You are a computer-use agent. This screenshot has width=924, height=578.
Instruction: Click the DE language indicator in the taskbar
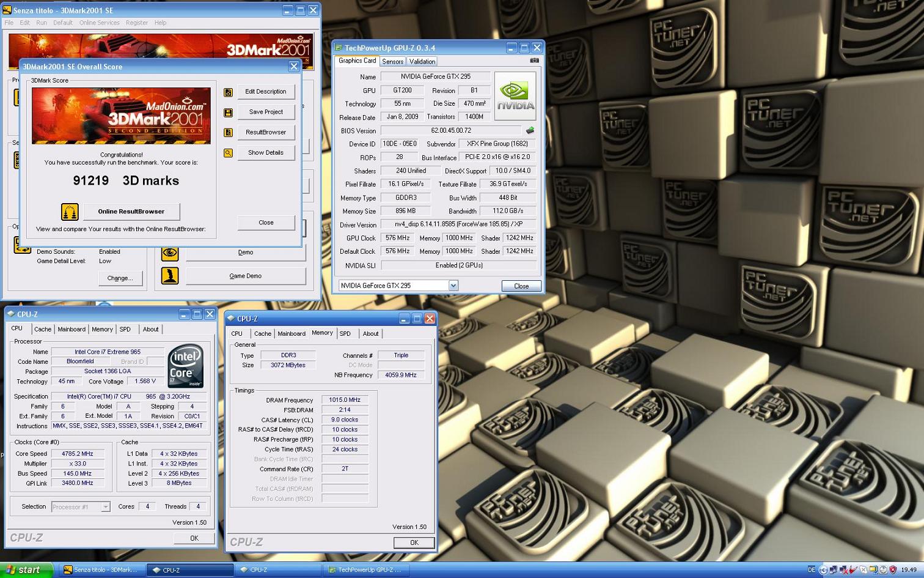(x=811, y=570)
